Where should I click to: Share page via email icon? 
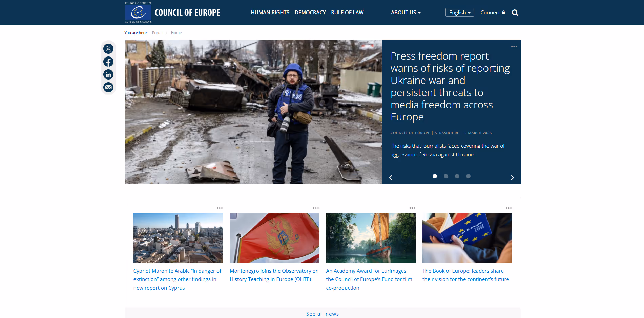tap(108, 87)
